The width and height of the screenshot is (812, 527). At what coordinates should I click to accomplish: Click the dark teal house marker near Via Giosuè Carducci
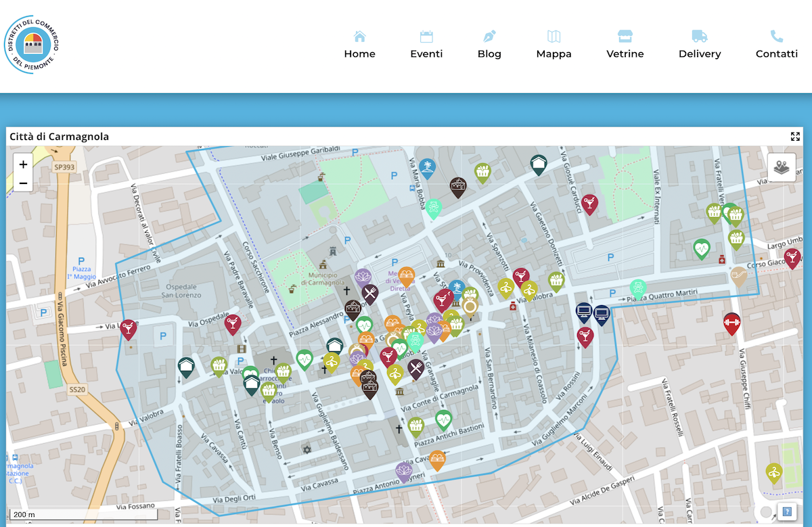539,164
